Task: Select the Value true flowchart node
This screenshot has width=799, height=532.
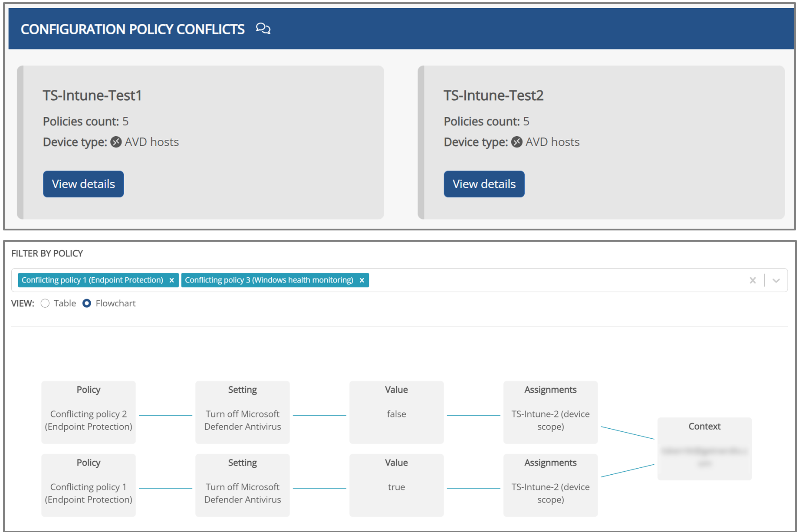Action: (396, 485)
